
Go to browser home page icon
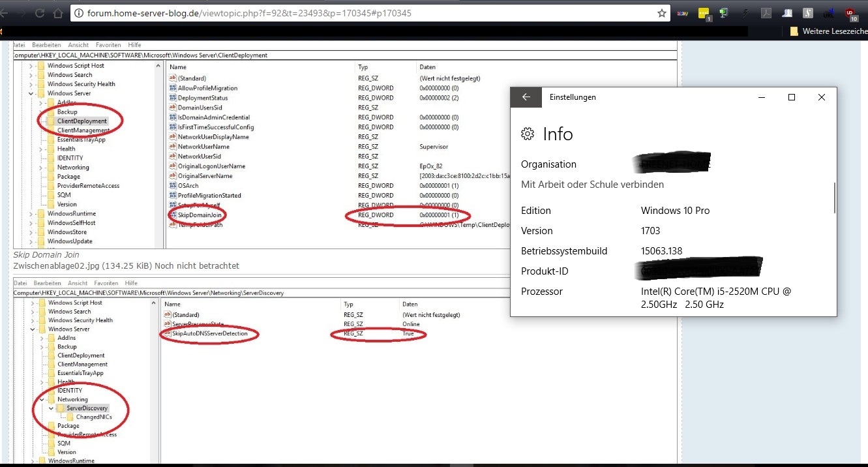[x=59, y=13]
